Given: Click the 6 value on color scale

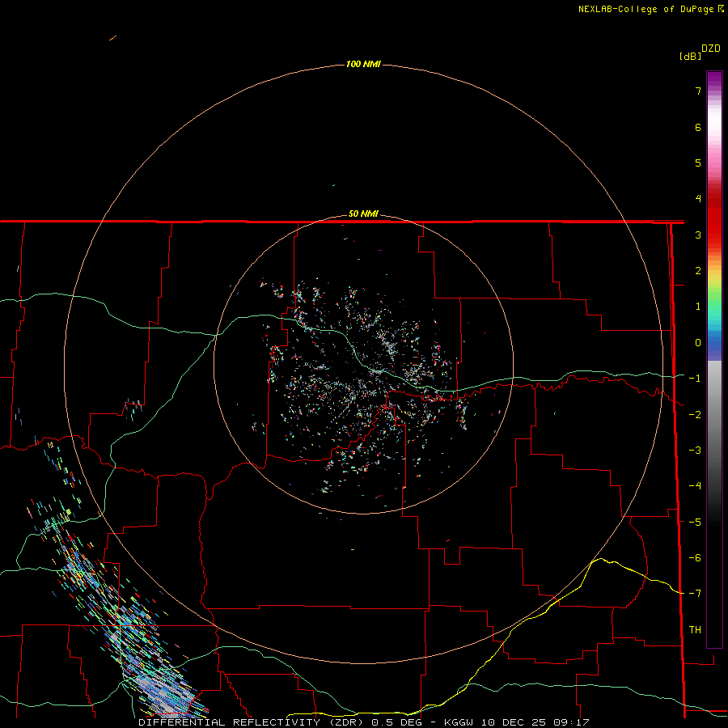Looking at the screenshot, I should click(698, 127).
